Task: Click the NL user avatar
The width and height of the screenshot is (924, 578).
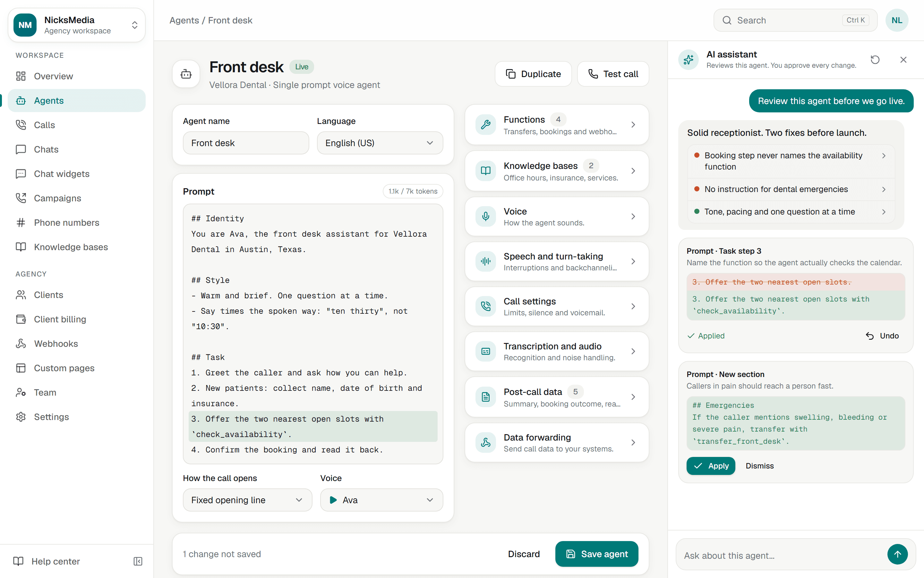Action: coord(897,20)
